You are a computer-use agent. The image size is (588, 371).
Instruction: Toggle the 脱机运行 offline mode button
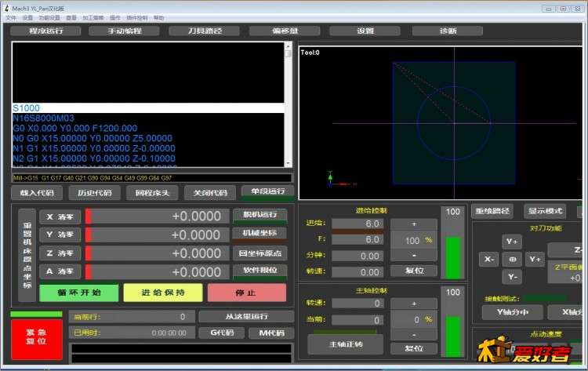260,216
